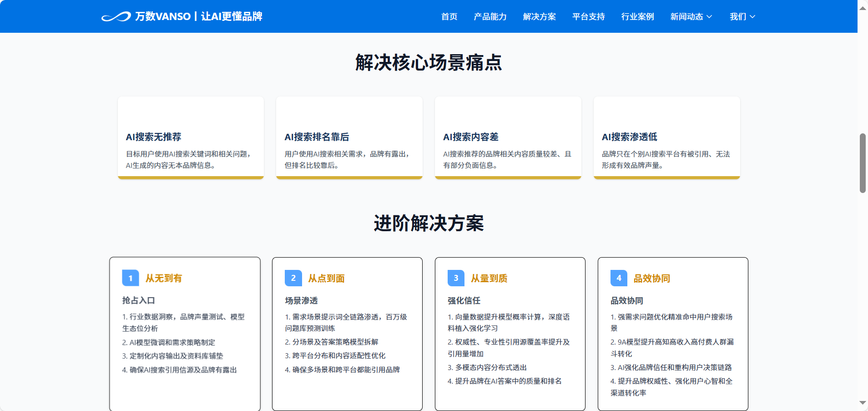Click the VANSO infinity logo icon
The width and height of the screenshot is (868, 411).
click(116, 17)
